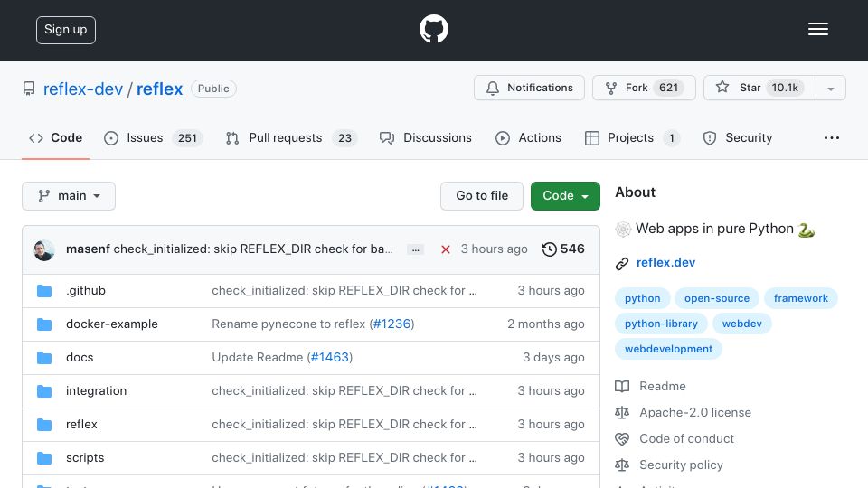Open the docker-example folder
This screenshot has height=488, width=868.
coord(112,324)
